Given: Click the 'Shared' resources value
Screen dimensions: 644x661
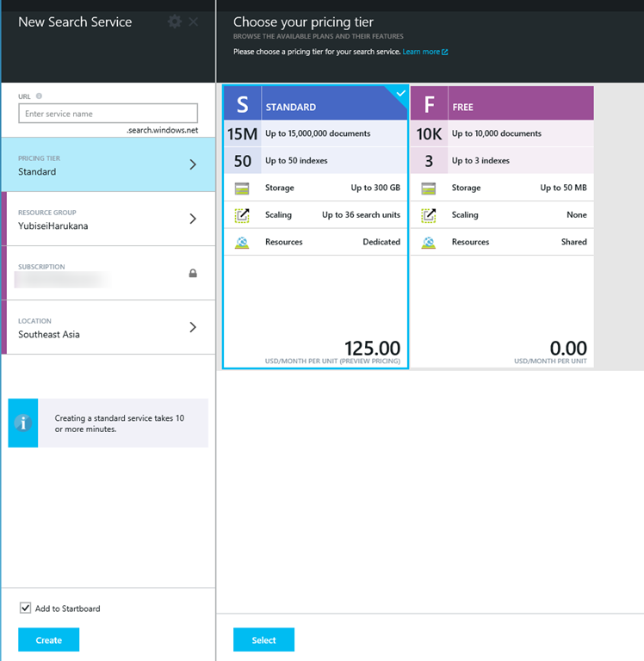Looking at the screenshot, I should 573,242.
